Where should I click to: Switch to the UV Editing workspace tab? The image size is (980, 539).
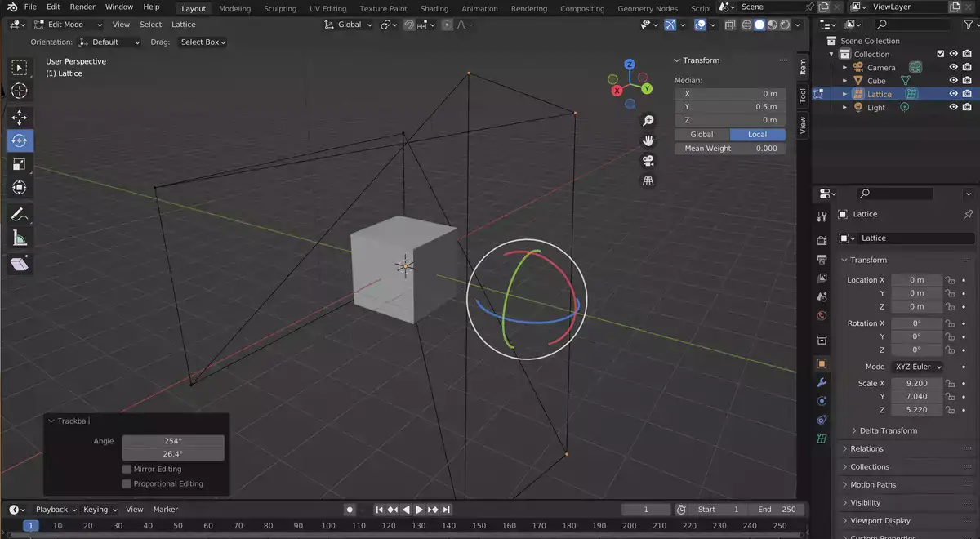[327, 8]
